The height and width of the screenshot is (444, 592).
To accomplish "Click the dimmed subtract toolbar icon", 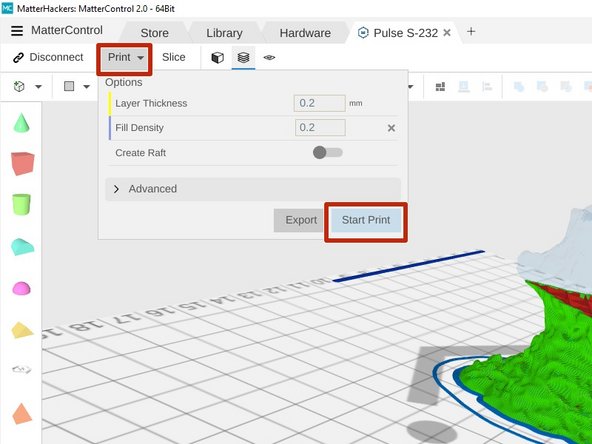I will pyautogui.click(x=542, y=87).
